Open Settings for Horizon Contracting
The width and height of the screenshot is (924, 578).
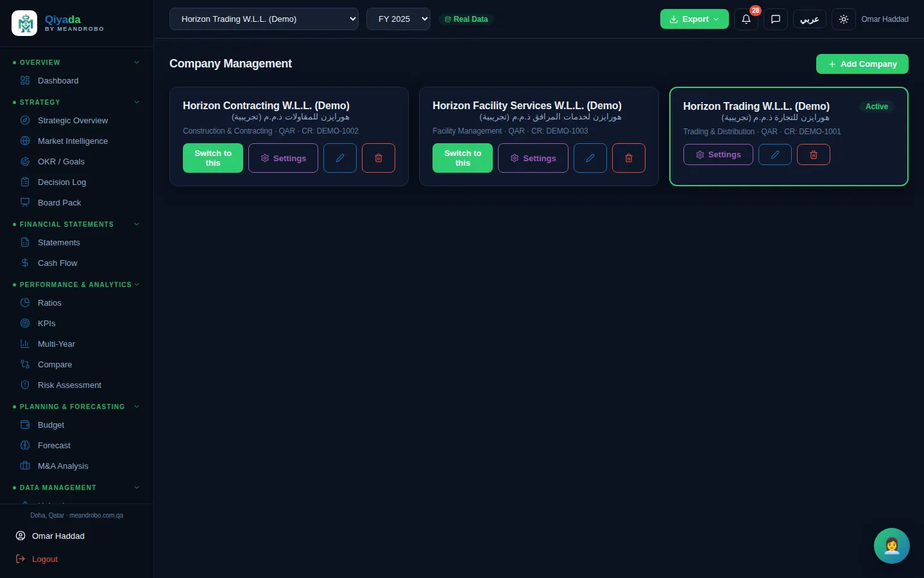pyautogui.click(x=283, y=158)
